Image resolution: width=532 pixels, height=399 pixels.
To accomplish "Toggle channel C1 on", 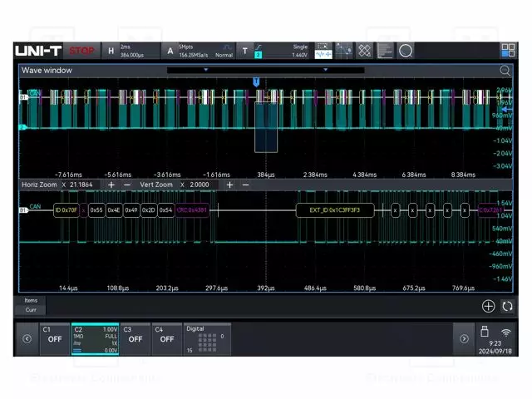I will tap(54, 338).
